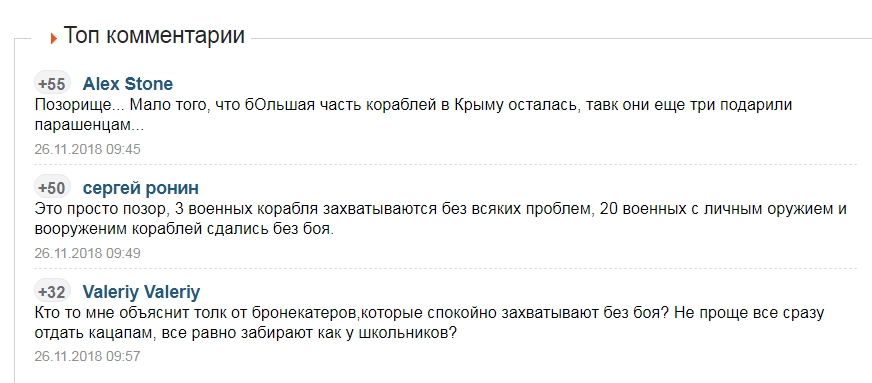Click the +50 rating badge
Viewport: 872px width, 383px height.
[52, 188]
